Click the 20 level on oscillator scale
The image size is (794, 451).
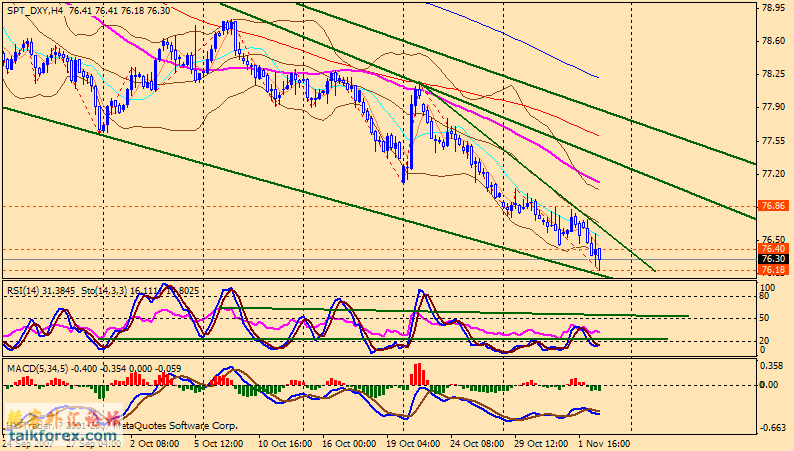point(765,341)
